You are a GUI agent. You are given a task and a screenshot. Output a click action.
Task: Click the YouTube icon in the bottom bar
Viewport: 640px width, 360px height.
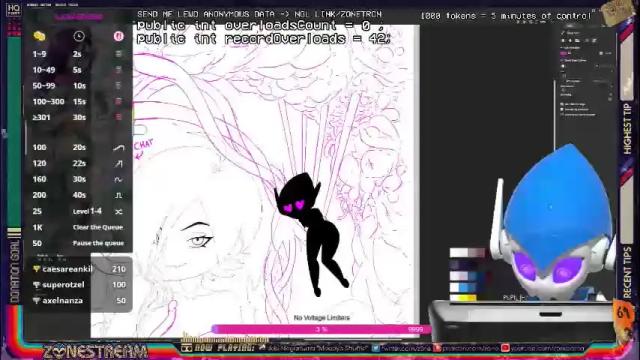click(x=505, y=348)
